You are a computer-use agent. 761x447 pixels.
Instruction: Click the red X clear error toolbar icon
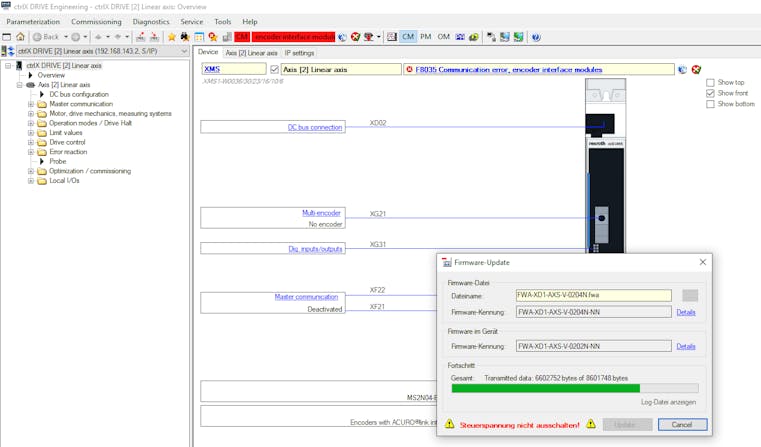point(356,37)
